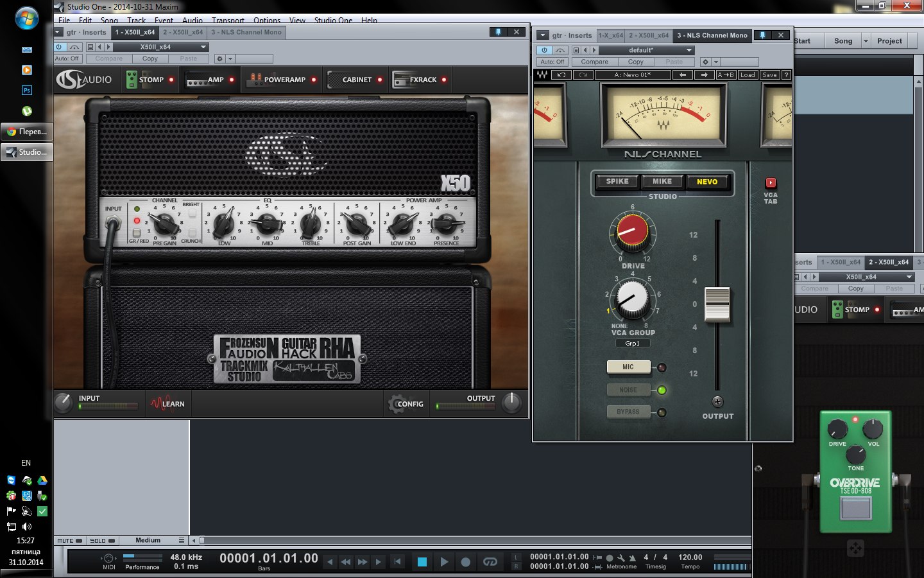This screenshot has width=924, height=578.
Task: Click the PRESENCE knob on amp
Action: click(445, 224)
